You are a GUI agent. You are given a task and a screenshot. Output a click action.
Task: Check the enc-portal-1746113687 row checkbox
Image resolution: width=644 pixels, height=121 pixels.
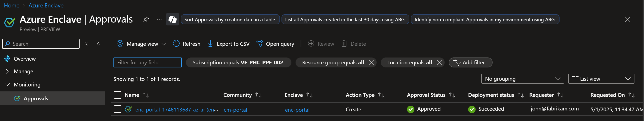click(118, 109)
